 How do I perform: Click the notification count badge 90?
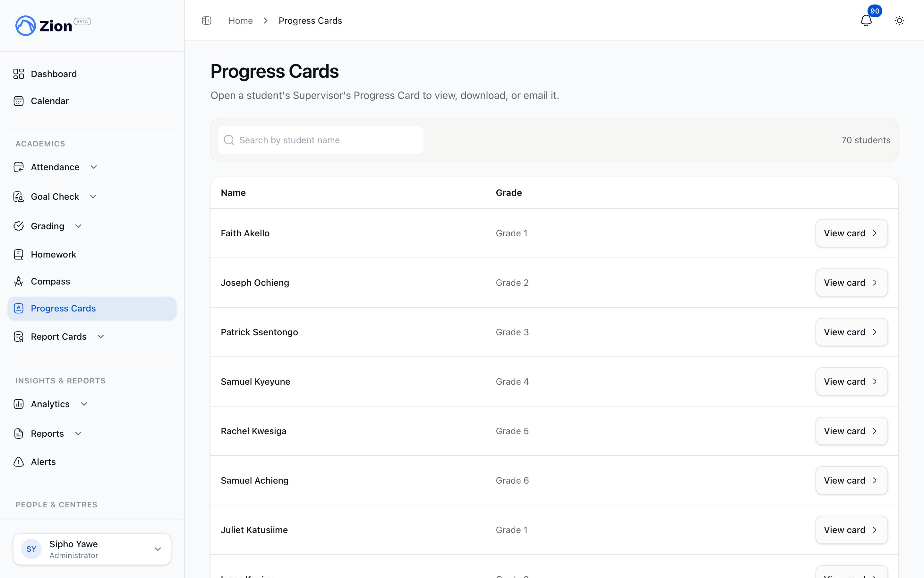875,11
